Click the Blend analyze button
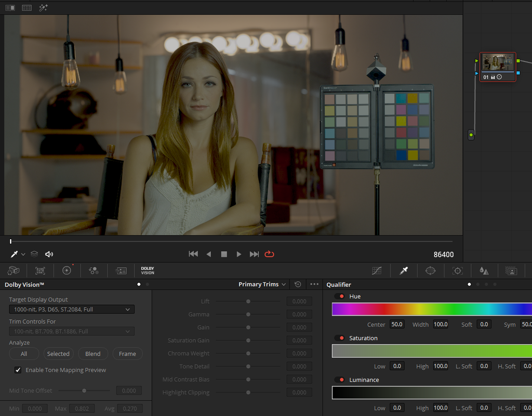Image resolution: width=532 pixels, height=416 pixels. (93, 354)
